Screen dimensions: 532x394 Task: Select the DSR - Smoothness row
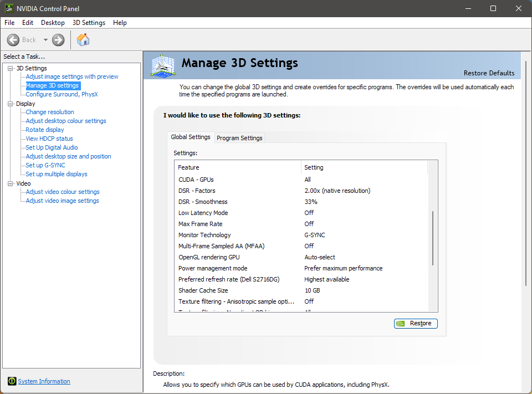point(301,202)
